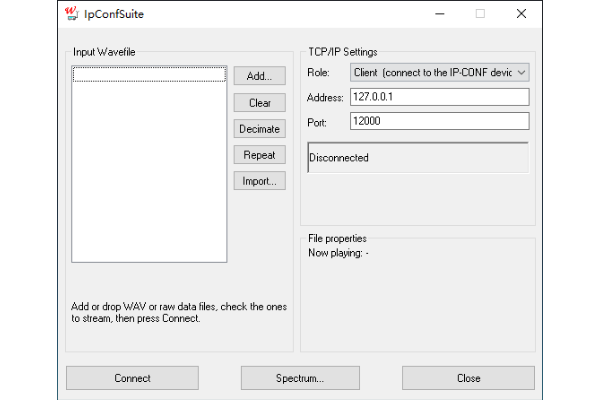Clear the wavefile list
Image resolution: width=600 pixels, height=400 pixels.
259,103
